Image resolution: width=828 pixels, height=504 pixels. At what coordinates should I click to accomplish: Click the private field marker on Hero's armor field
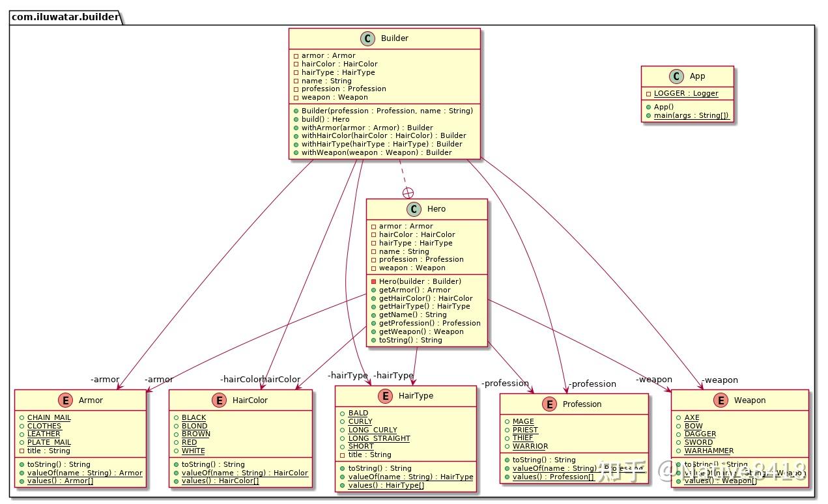pyautogui.click(x=375, y=226)
